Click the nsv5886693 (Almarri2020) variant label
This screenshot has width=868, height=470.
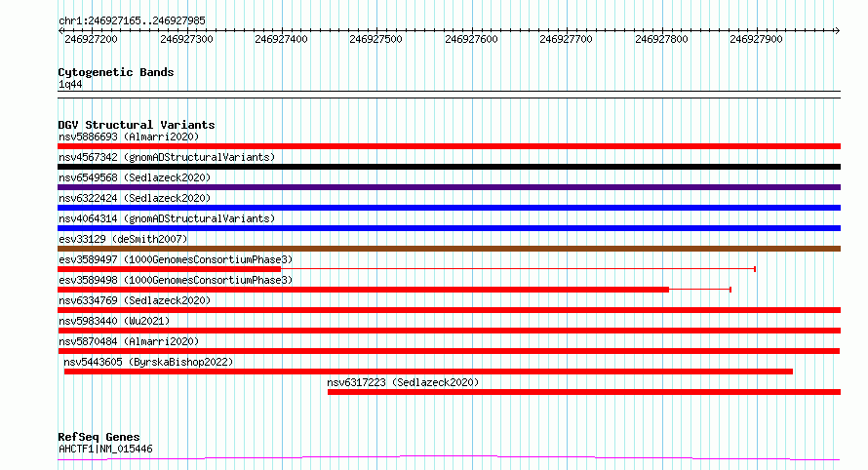129,137
